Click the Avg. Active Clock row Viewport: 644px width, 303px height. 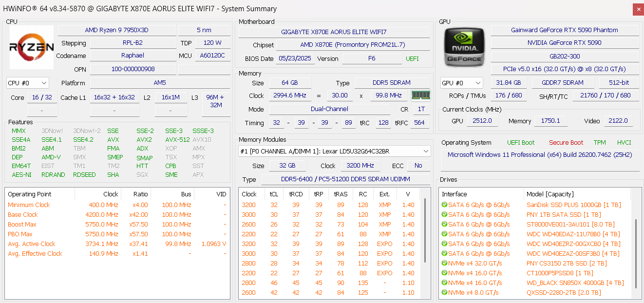point(117,244)
